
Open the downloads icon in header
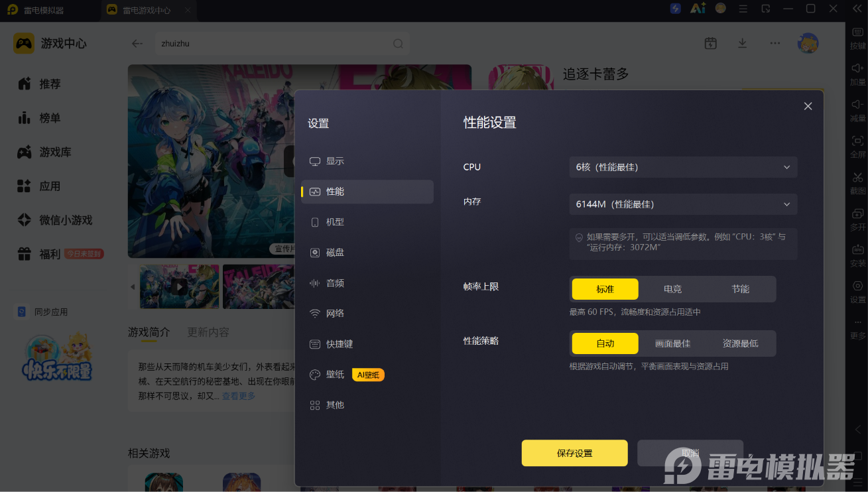point(743,43)
